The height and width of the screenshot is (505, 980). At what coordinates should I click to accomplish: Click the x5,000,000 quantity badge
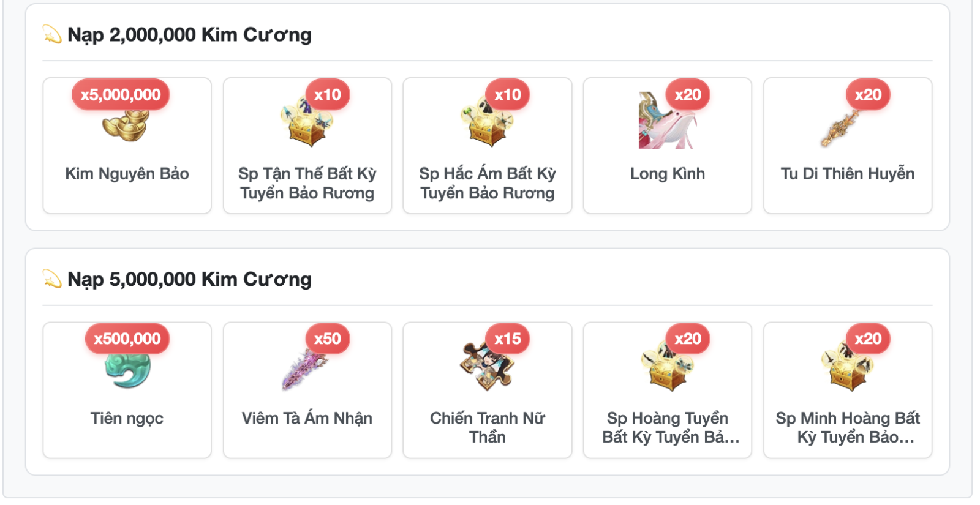pyautogui.click(x=121, y=94)
